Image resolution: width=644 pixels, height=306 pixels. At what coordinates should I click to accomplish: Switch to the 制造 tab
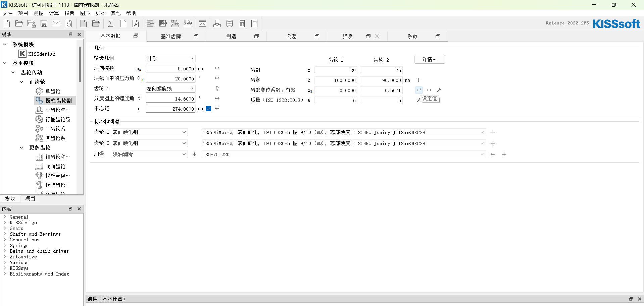231,36
